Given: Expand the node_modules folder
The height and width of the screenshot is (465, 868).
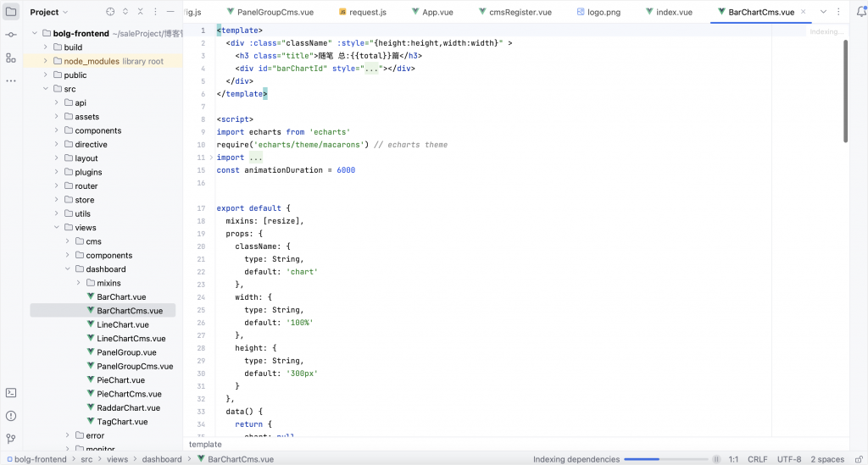Looking at the screenshot, I should (46, 61).
